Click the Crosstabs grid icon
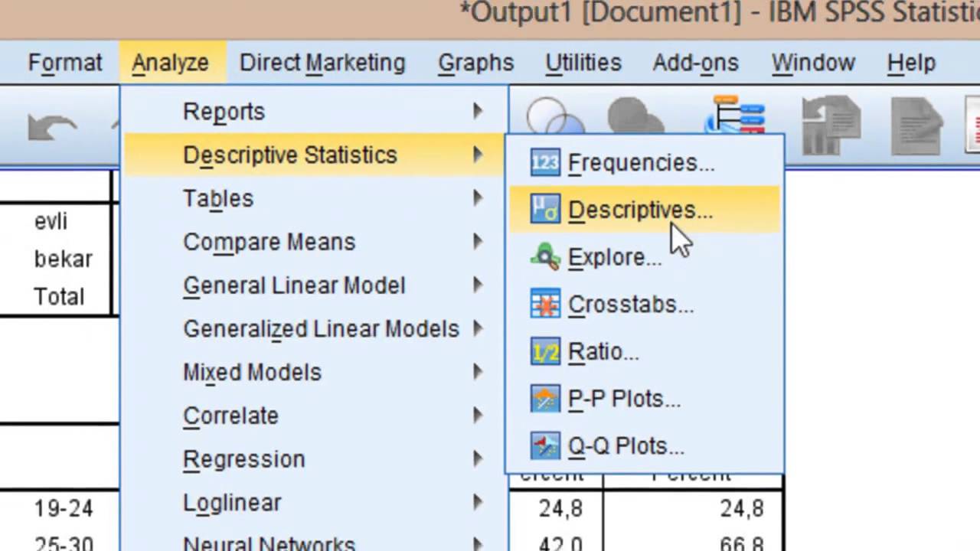 [x=545, y=304]
